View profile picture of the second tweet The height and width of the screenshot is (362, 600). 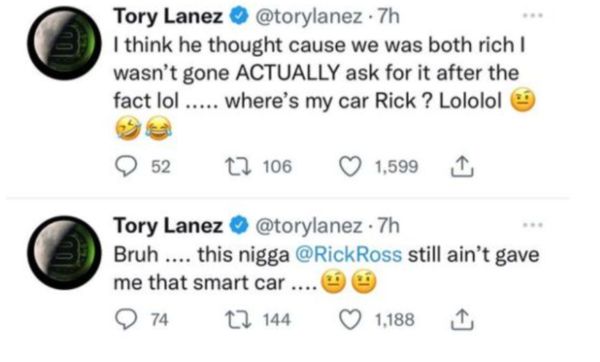[x=64, y=253]
